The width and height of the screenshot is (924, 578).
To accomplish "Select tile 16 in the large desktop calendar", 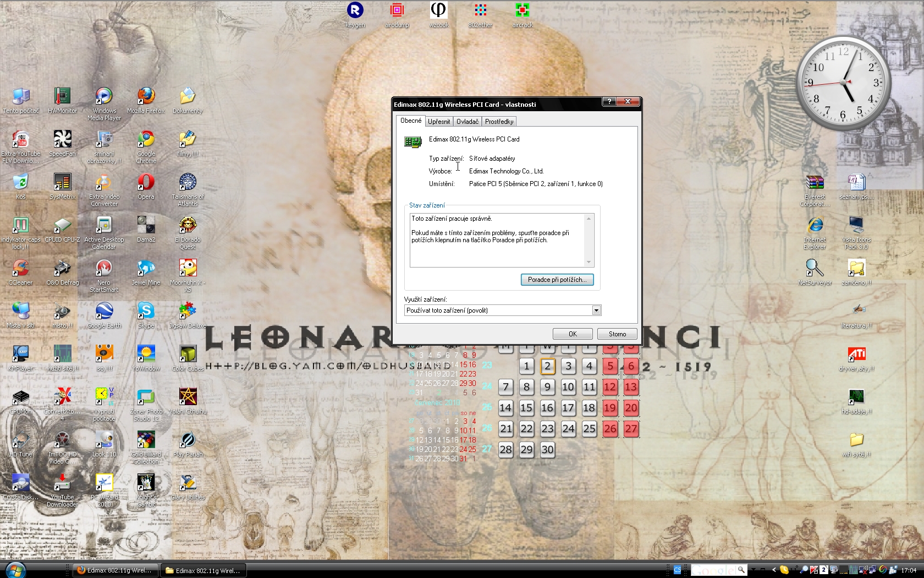I will click(547, 408).
